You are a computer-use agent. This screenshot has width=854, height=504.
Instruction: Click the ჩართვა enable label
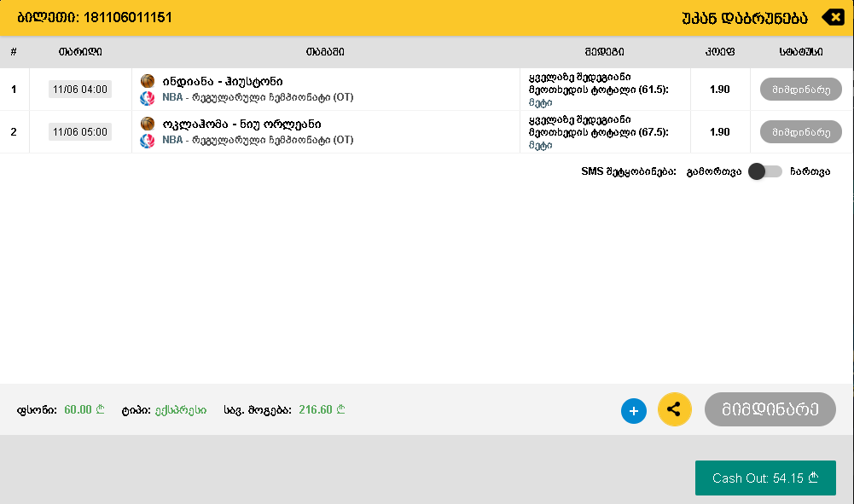tap(810, 171)
